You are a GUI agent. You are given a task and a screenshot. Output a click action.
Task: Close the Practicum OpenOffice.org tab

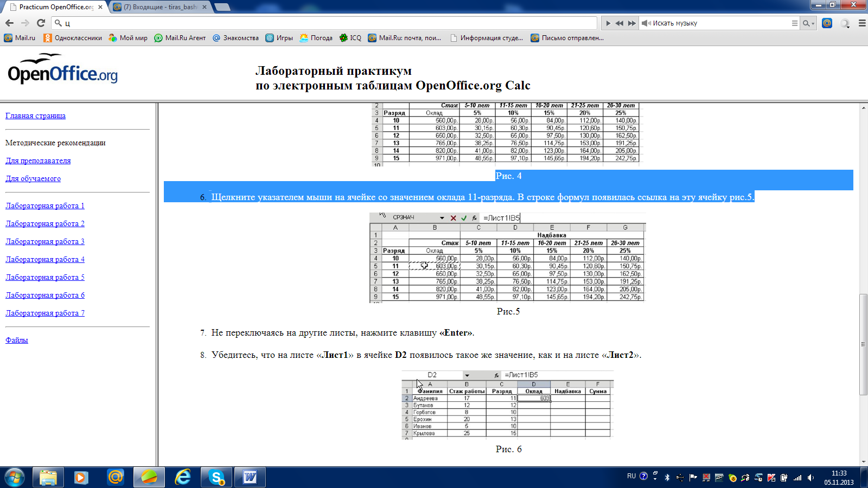[100, 7]
